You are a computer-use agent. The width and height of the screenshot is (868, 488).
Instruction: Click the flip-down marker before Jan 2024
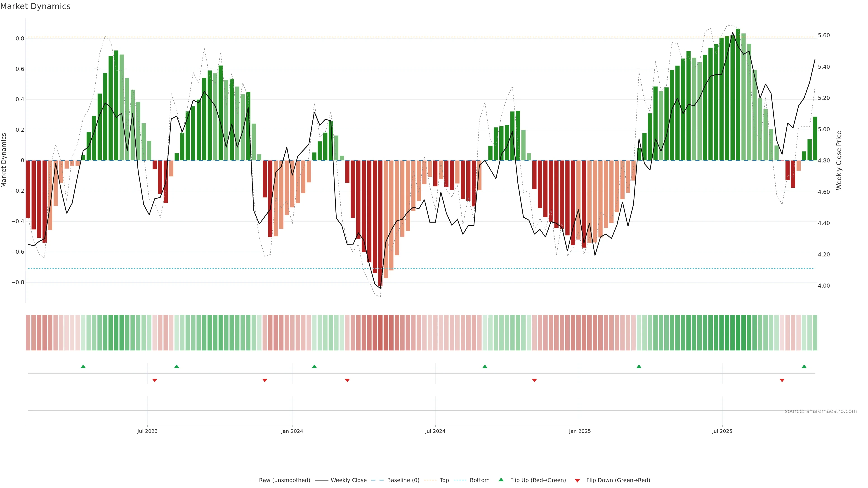pos(264,380)
